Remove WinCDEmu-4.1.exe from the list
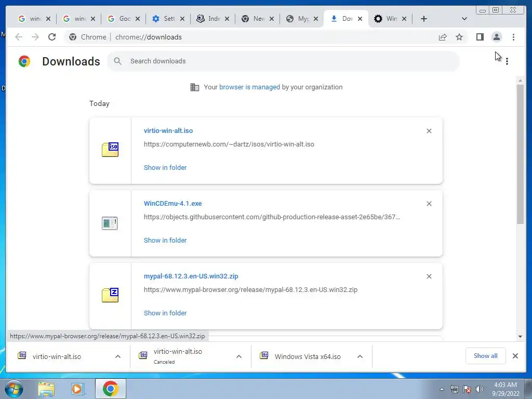532x399 pixels. tap(429, 204)
